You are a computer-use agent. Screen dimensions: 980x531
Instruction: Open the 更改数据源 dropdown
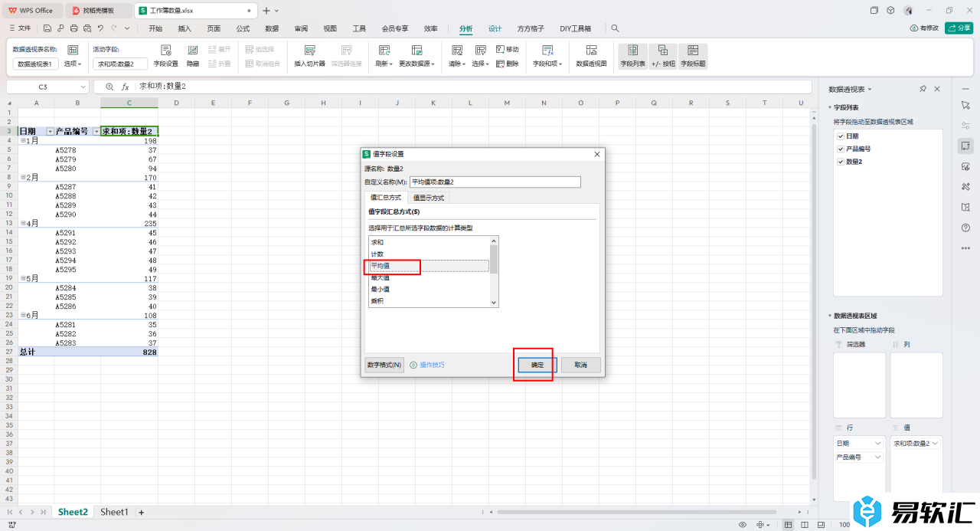[416, 64]
